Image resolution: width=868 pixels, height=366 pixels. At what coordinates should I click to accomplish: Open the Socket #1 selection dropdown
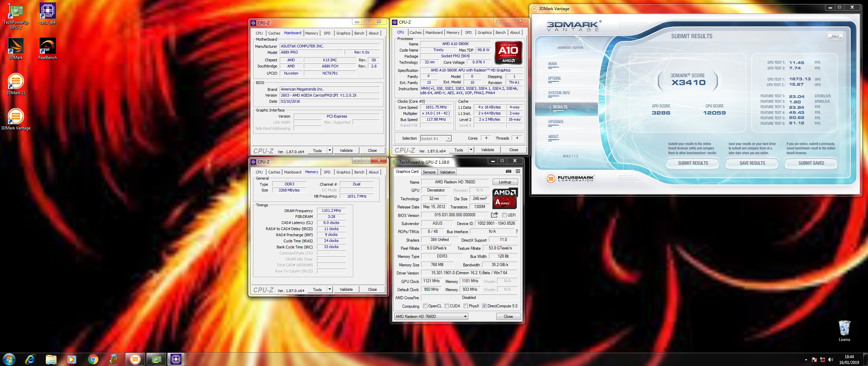(x=436, y=138)
